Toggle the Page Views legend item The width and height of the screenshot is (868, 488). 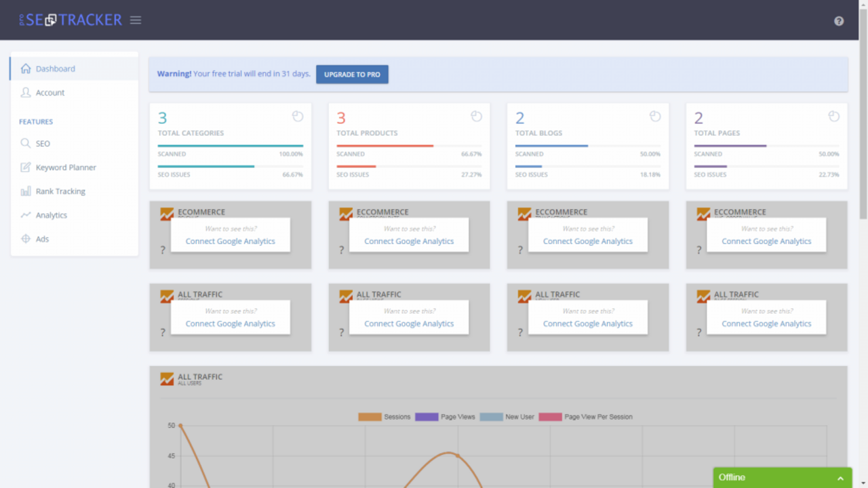click(x=445, y=417)
